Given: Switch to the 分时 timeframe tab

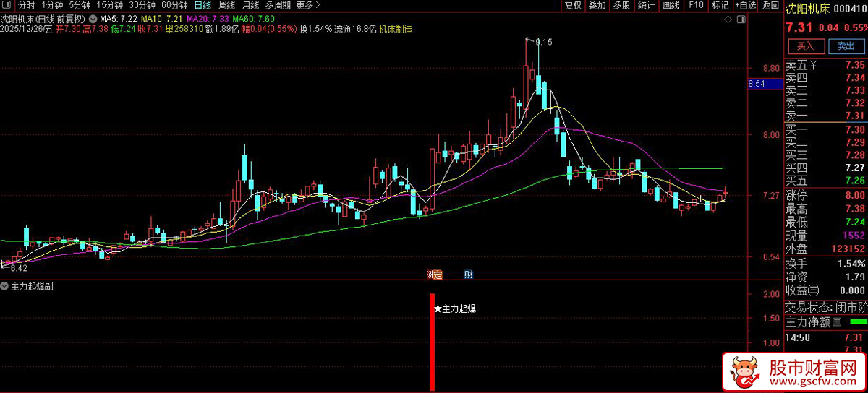Looking at the screenshot, I should tap(26, 5).
